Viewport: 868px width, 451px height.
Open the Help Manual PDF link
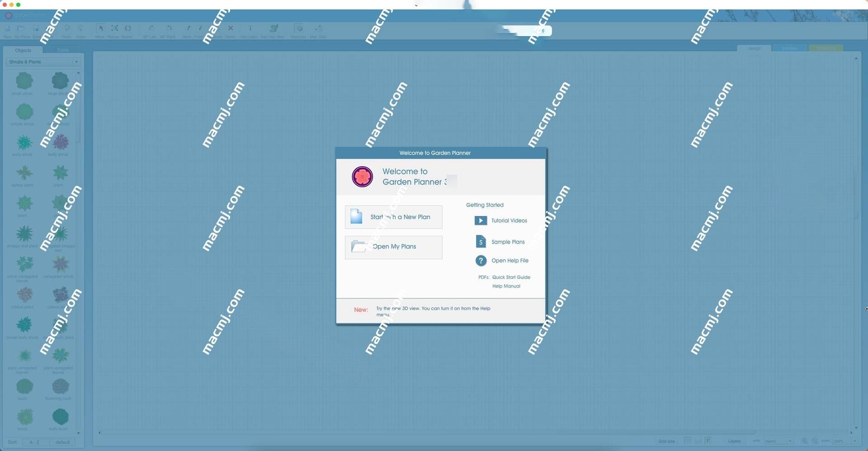click(x=506, y=287)
